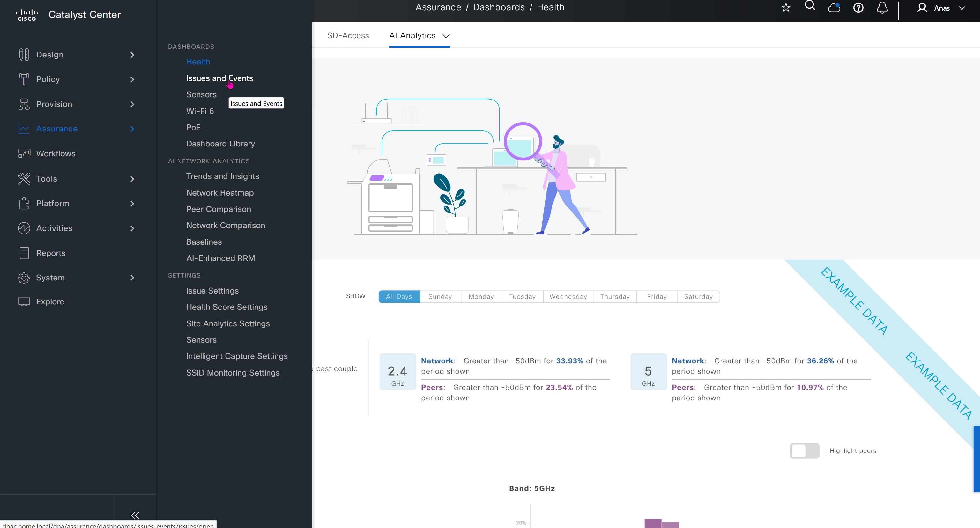Click the favorites star icon
Image resolution: width=980 pixels, height=528 pixels.
[x=786, y=8]
